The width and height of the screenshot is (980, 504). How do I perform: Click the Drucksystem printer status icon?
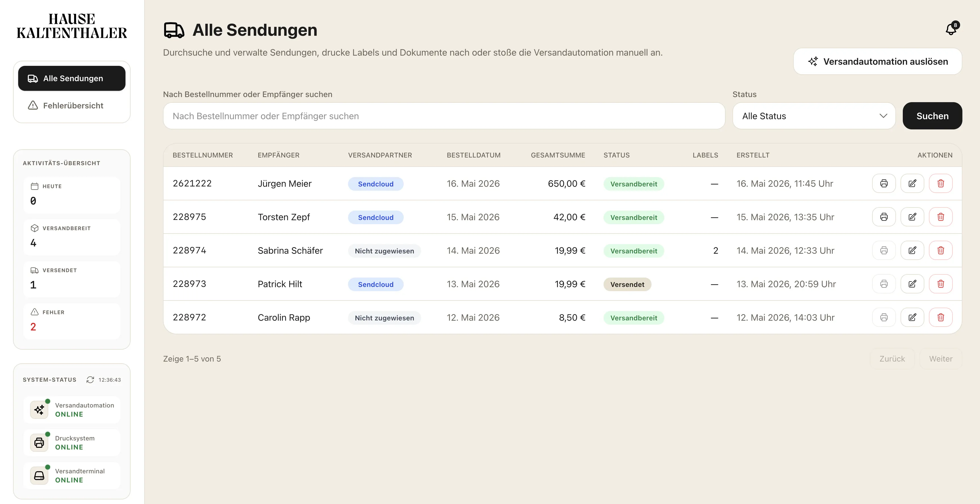tap(39, 443)
